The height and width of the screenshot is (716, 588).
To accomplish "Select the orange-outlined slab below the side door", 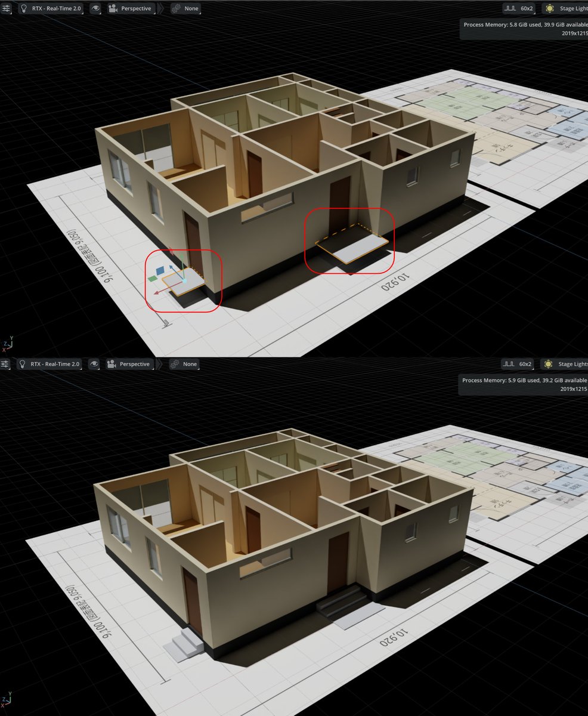I will click(353, 243).
